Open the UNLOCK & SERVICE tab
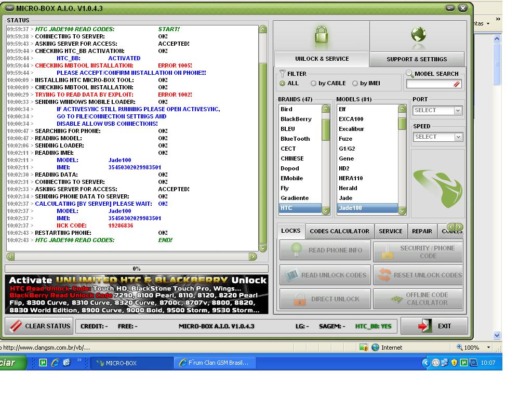This screenshot has width=532, height=399. 322,59
